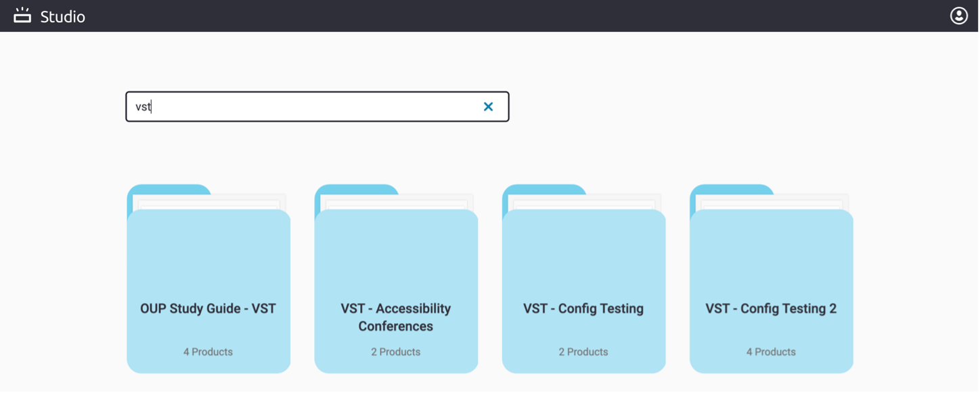Click the folder tab of Config Testing 2
The height and width of the screenshot is (393, 980).
pos(732,189)
